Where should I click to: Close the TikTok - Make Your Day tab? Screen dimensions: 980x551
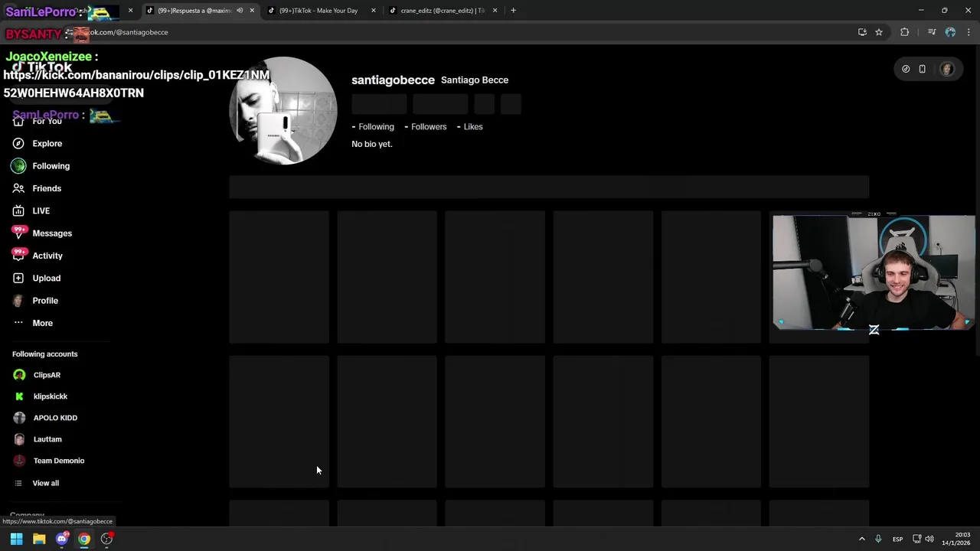coord(374,11)
